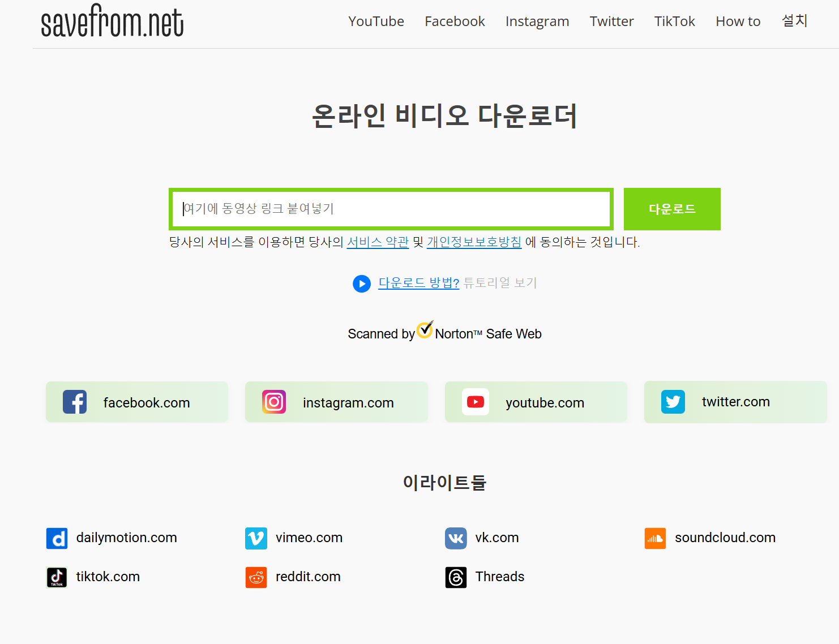Click the Norton Safe Web checkmark logo

[425, 329]
